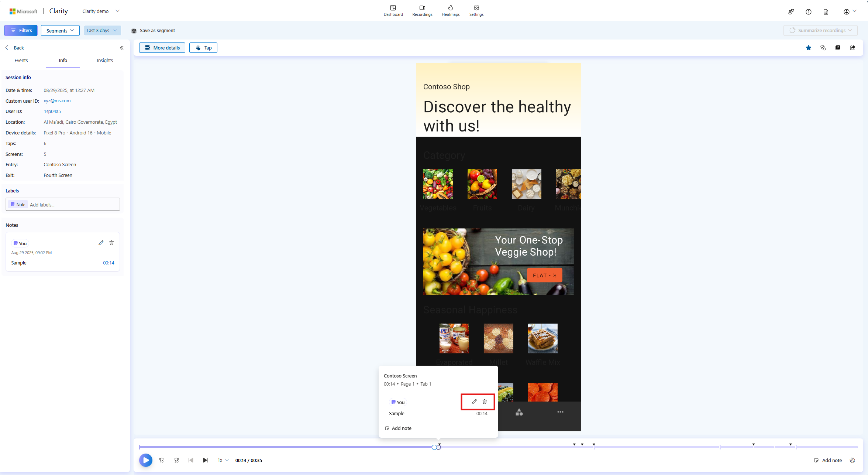The image size is (868, 475).
Task: Click the Filters button
Action: (21, 30)
